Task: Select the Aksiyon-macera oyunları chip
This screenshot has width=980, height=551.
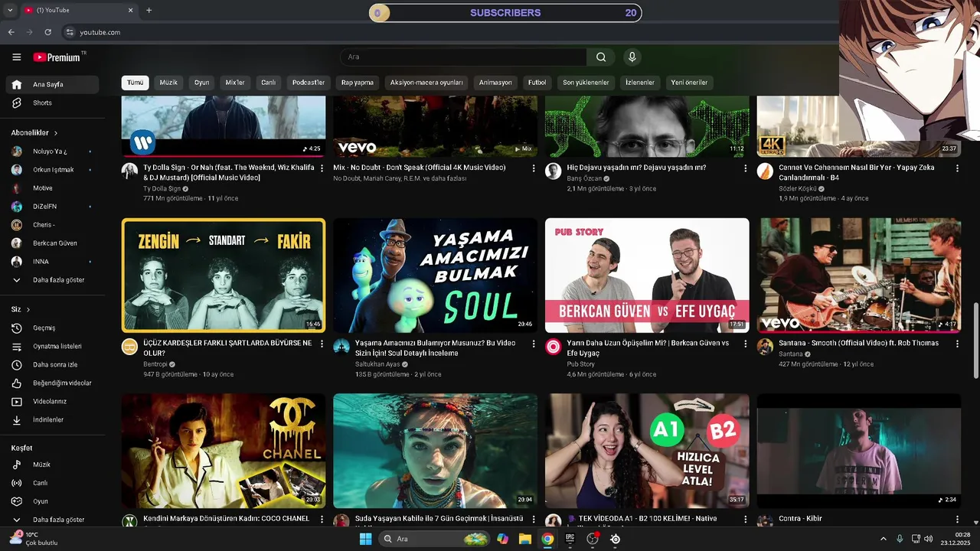Action: 426,83
